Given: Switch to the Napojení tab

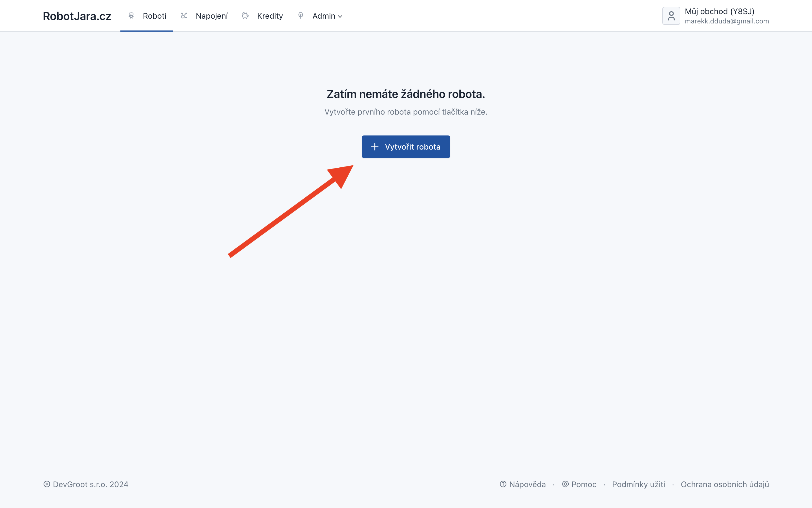Looking at the screenshot, I should 204,16.
